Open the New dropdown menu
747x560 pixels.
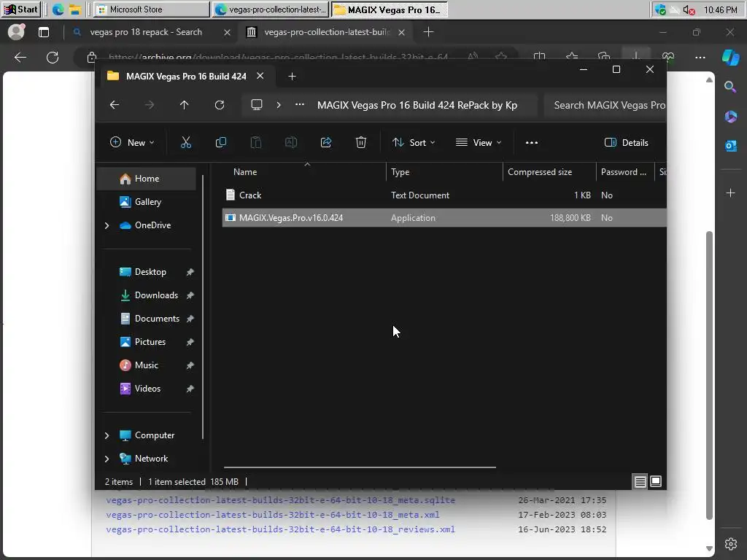tap(133, 142)
